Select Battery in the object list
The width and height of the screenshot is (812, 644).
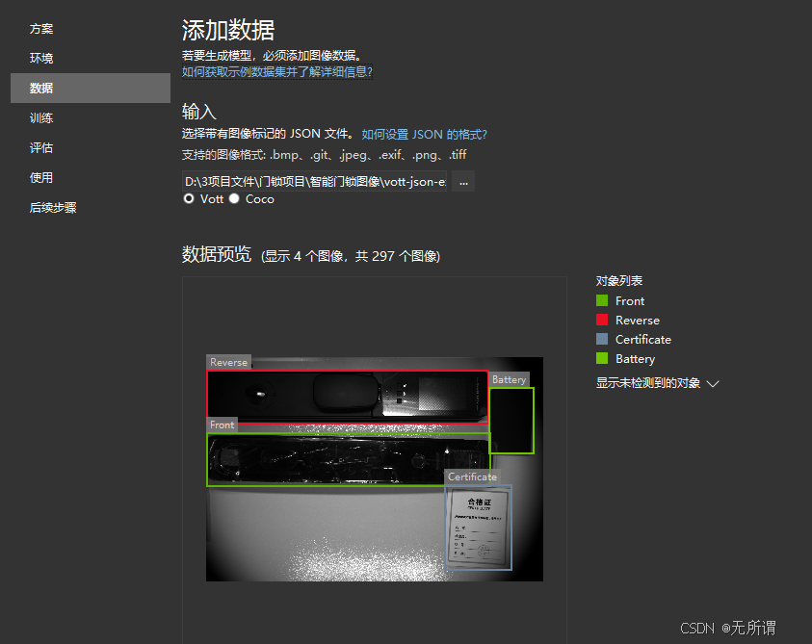click(x=636, y=359)
